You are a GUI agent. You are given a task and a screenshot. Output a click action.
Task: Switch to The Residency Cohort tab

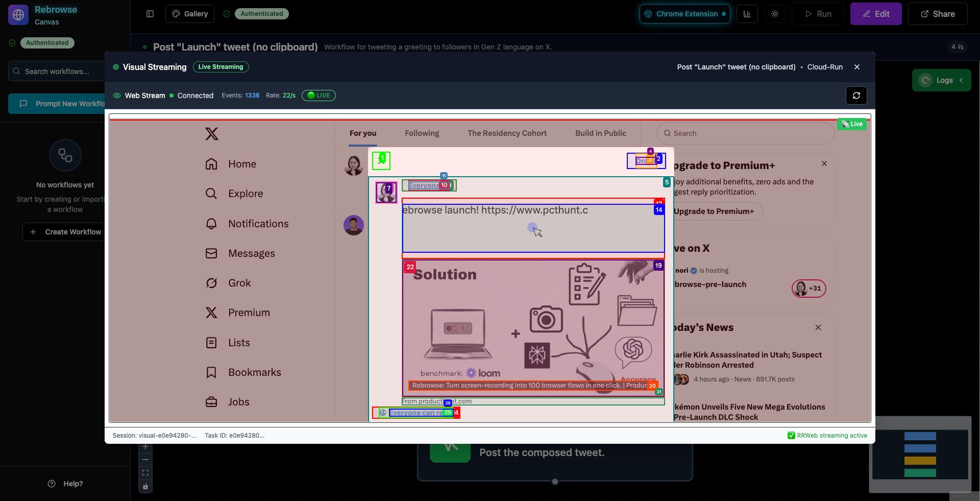point(507,133)
